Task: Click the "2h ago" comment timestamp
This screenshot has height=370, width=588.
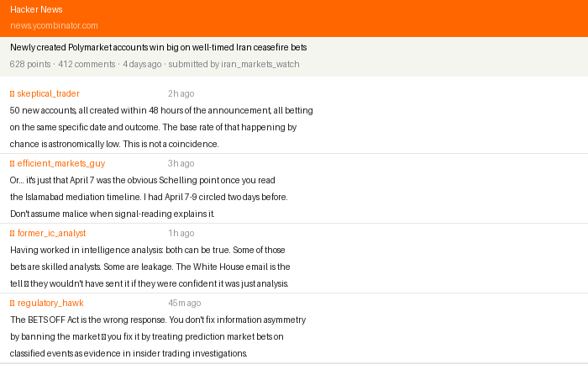Action: coord(181,93)
